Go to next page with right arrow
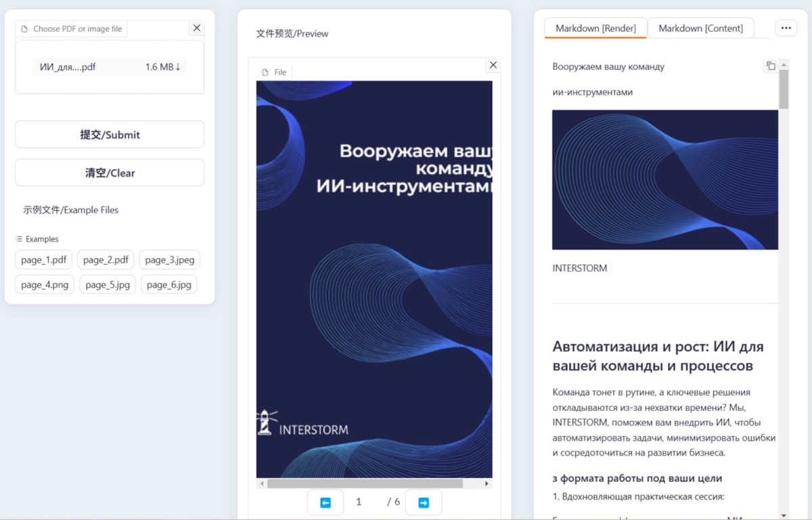Screen dimensions: 812x520 (424, 502)
